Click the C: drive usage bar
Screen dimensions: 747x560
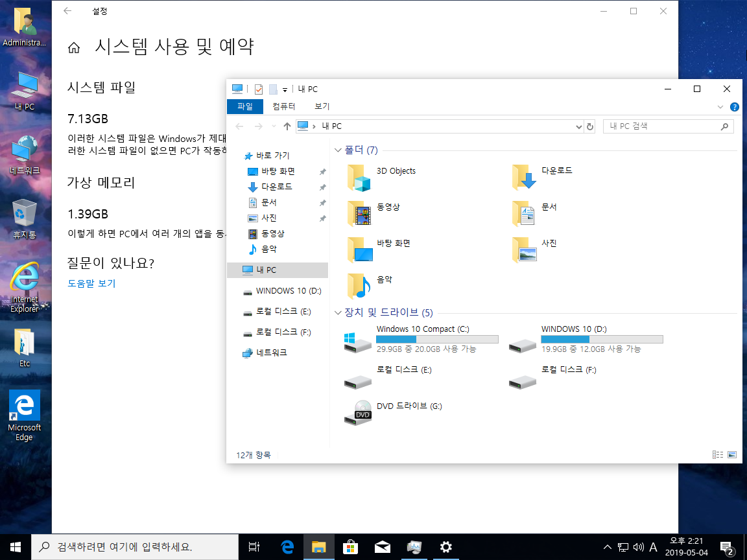(x=437, y=340)
